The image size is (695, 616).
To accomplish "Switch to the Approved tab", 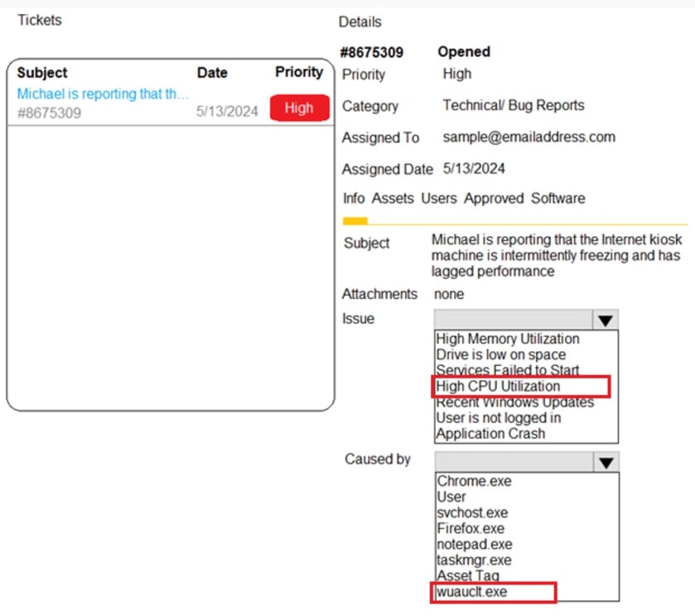I will tap(494, 199).
